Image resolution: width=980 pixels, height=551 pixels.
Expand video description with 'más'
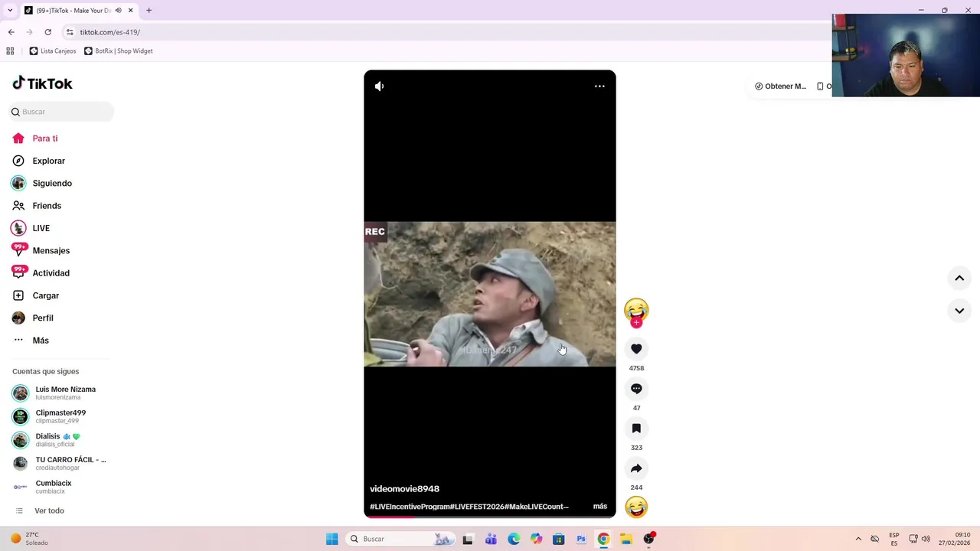pos(600,507)
